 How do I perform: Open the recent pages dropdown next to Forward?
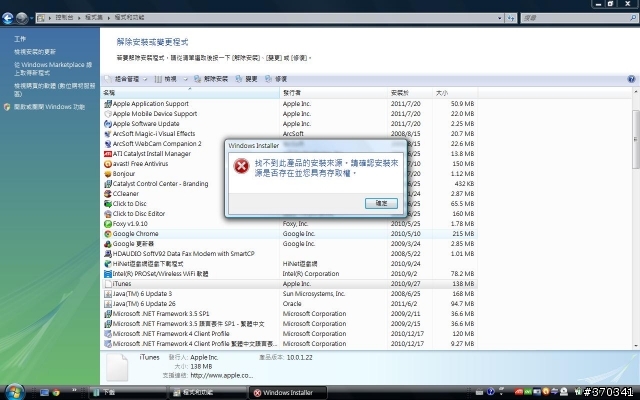pyautogui.click(x=31, y=18)
